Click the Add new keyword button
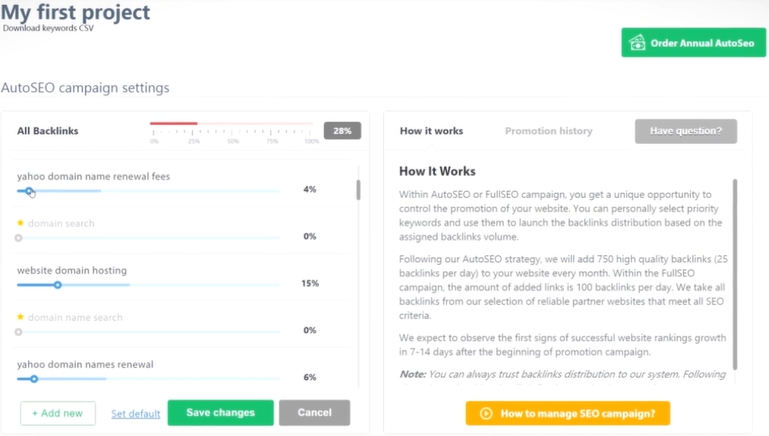 click(x=58, y=413)
